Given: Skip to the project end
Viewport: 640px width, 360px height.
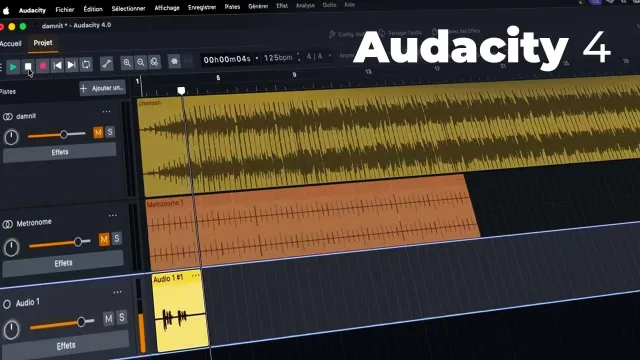Looking at the screenshot, I should pyautogui.click(x=71, y=65).
